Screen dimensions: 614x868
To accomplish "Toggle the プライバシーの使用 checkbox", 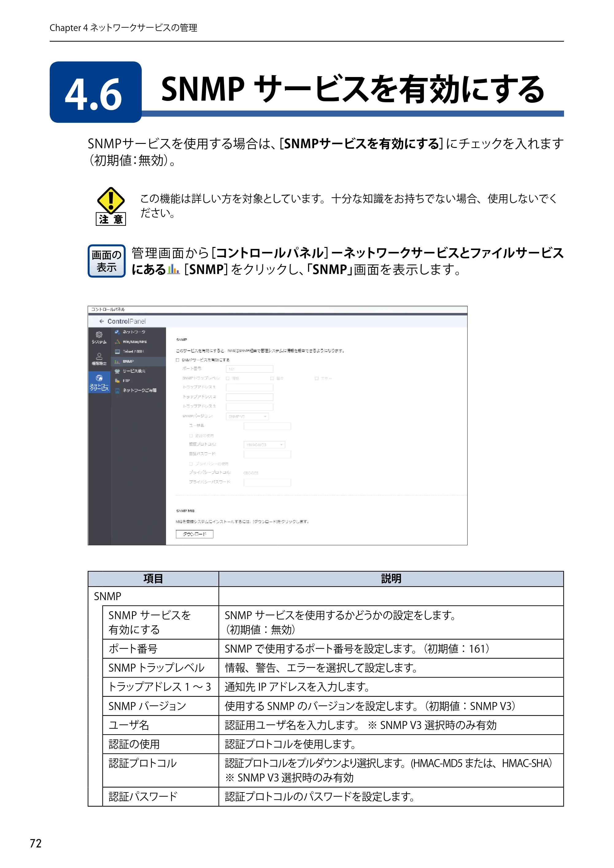I will (191, 464).
